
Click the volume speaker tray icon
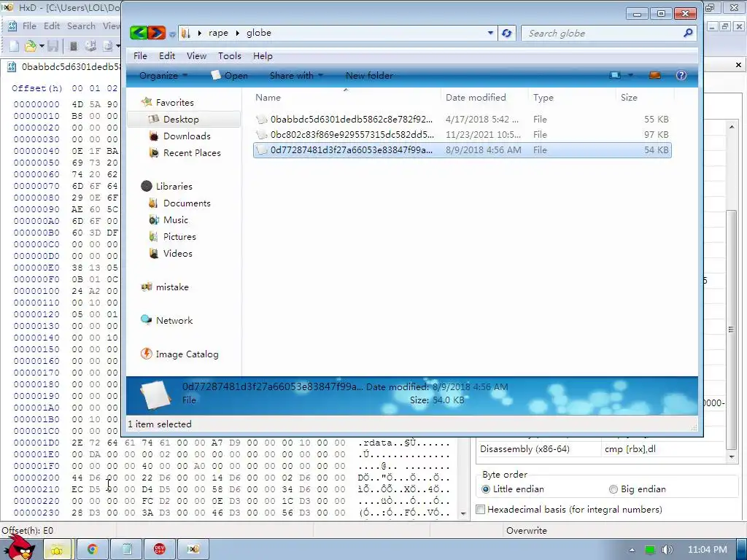[667, 550]
